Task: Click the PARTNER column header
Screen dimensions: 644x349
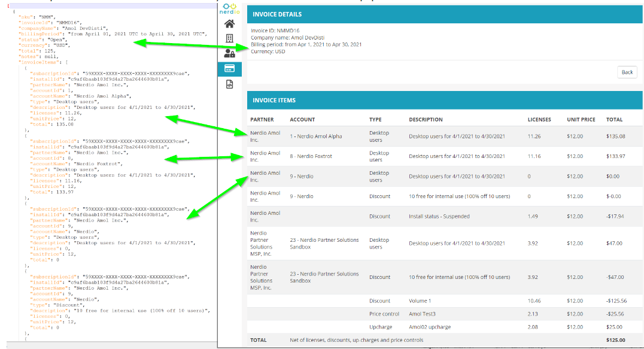Action: [262, 120]
